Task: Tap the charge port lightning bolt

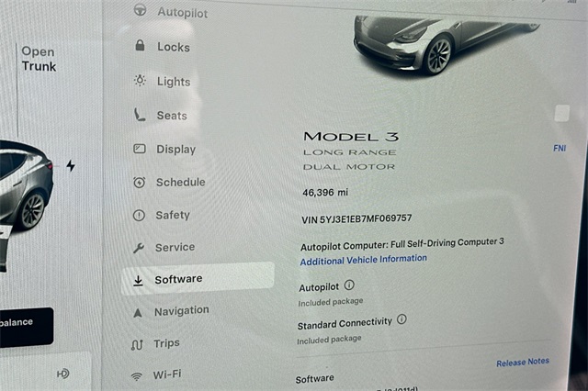Action: coord(71,165)
